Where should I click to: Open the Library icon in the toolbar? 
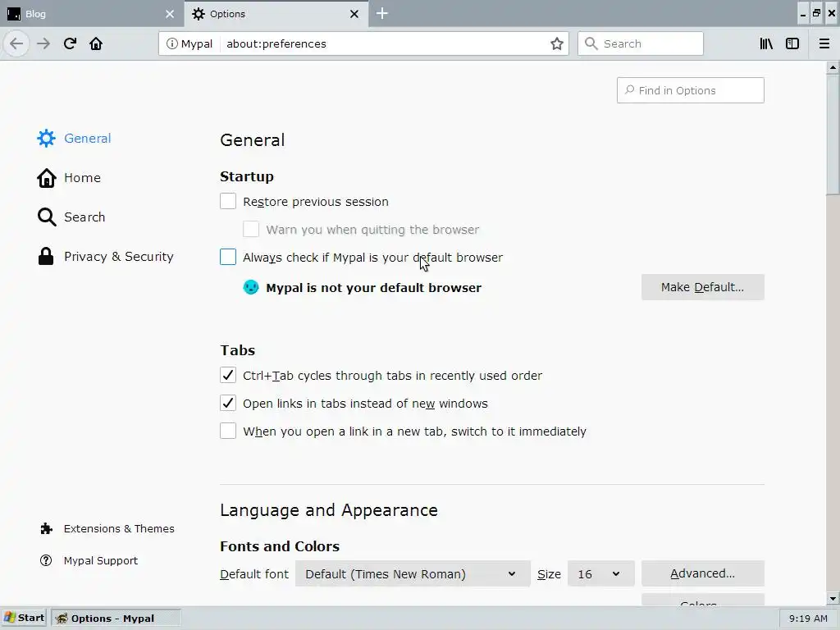click(x=766, y=43)
